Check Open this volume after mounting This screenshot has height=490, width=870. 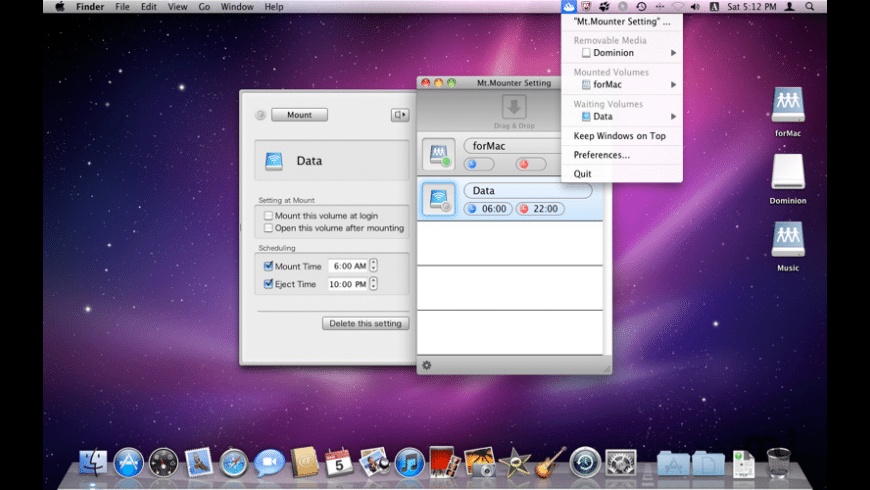pyautogui.click(x=268, y=228)
